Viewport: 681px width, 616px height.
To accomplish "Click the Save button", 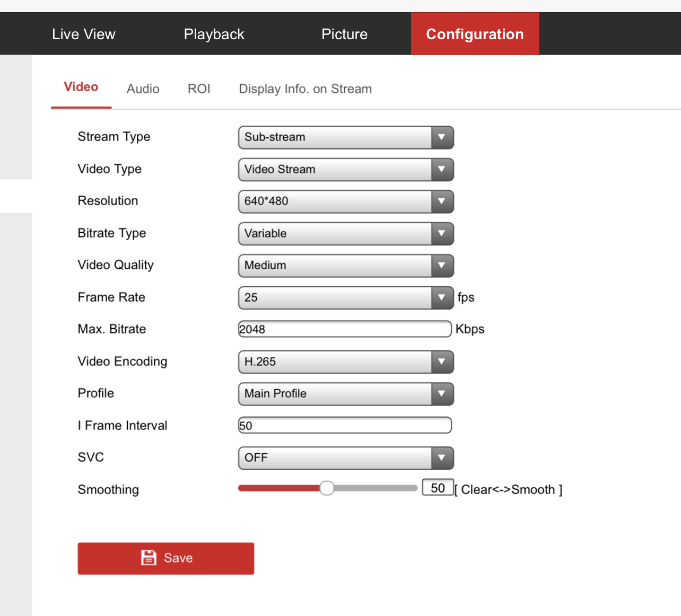I will click(165, 558).
